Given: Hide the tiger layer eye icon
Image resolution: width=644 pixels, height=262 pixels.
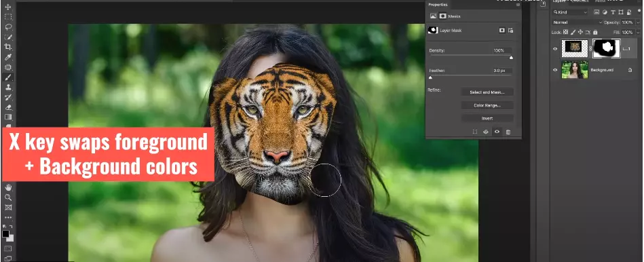Looking at the screenshot, I should coord(555,49).
